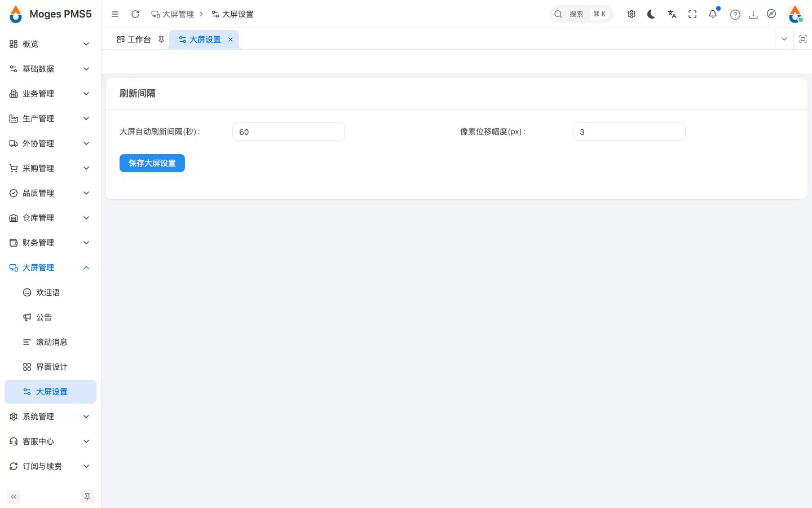Click the 保存大屏设置 button

point(152,163)
